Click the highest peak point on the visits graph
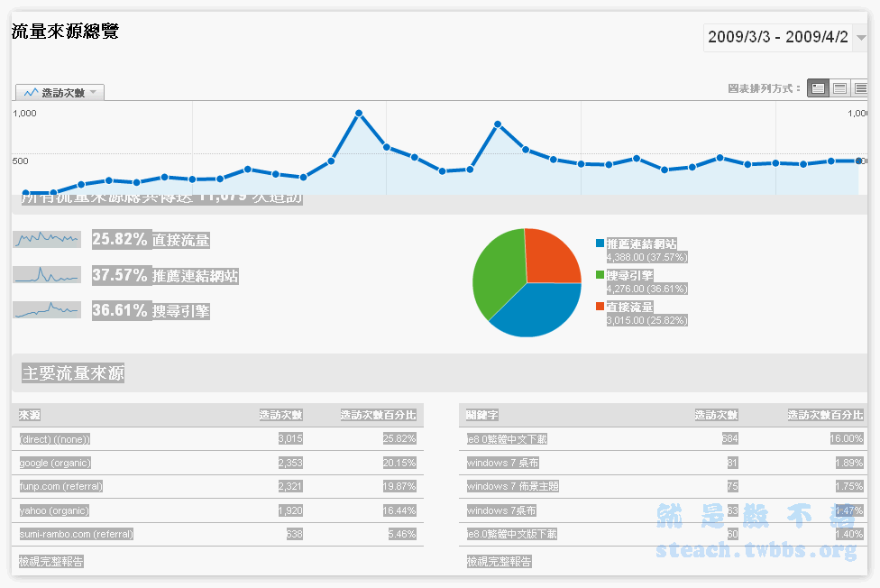Screen dimensions: 880x588 359,114
